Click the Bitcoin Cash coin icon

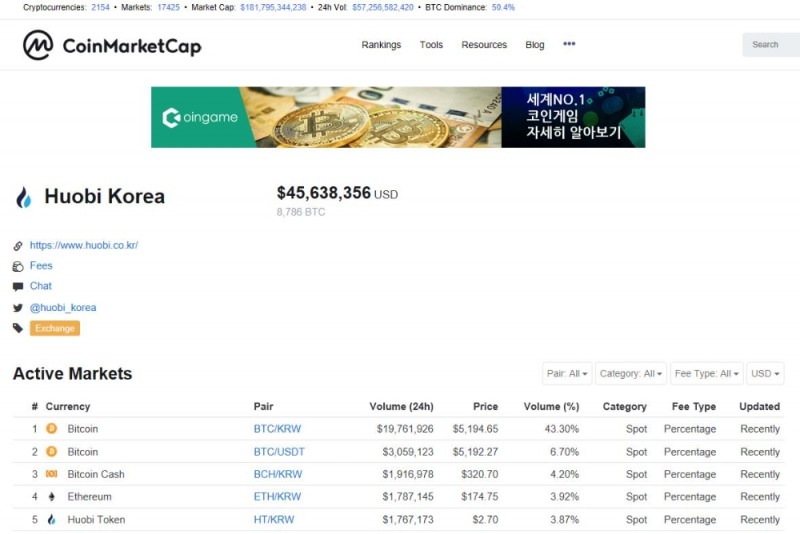pyautogui.click(x=51, y=474)
